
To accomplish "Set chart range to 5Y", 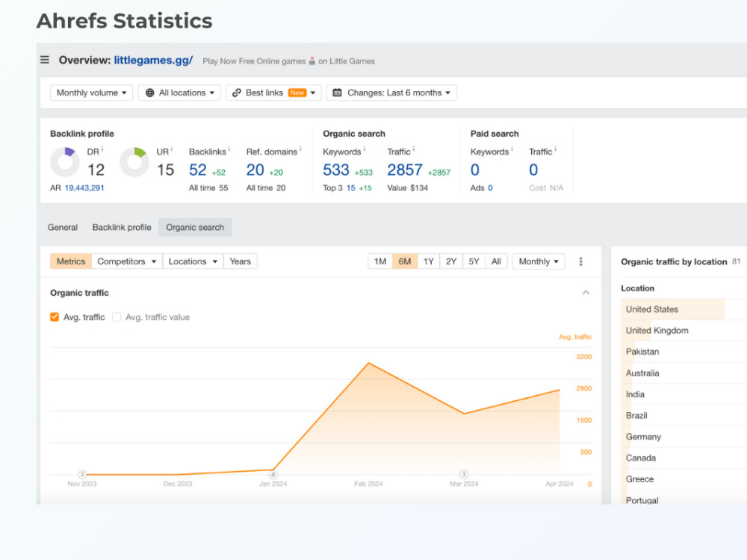I will pos(474,261).
